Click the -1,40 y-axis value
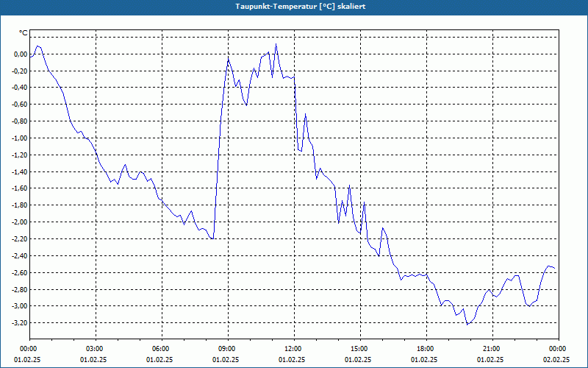The image size is (588, 368). pyautogui.click(x=20, y=171)
